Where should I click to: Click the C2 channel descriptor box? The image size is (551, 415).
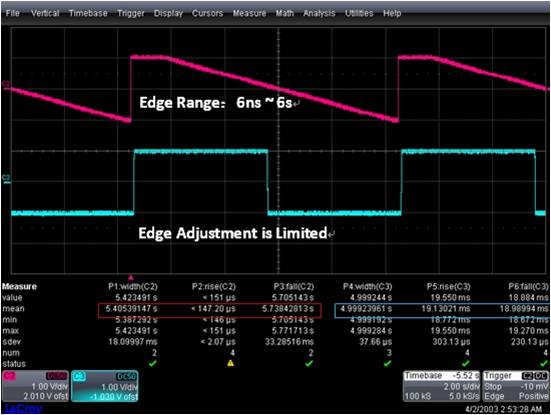pyautogui.click(x=35, y=386)
